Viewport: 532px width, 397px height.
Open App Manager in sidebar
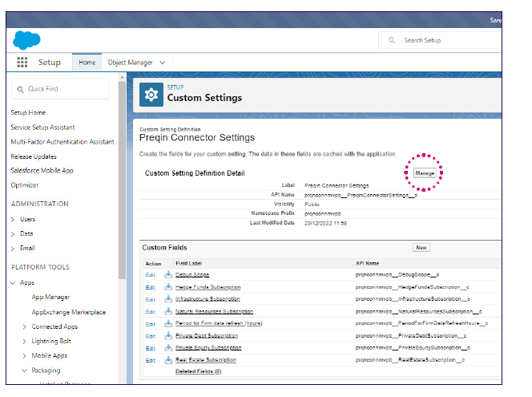click(50, 298)
